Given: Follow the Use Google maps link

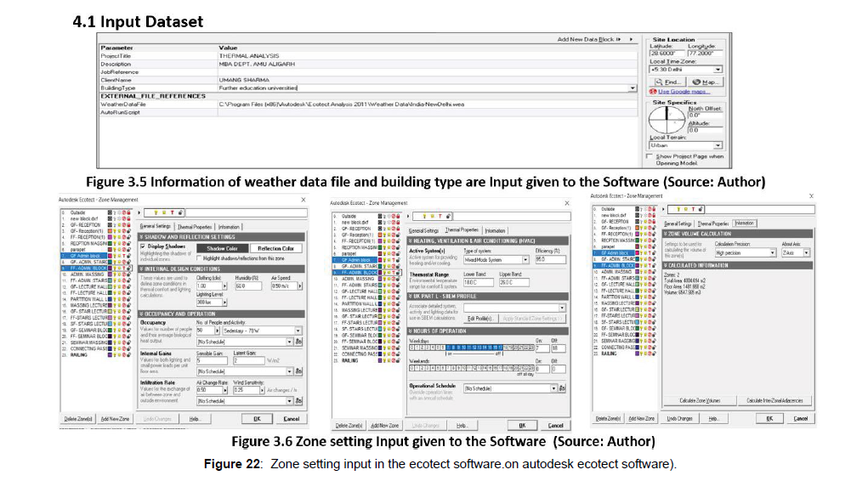Looking at the screenshot, I should [x=684, y=91].
